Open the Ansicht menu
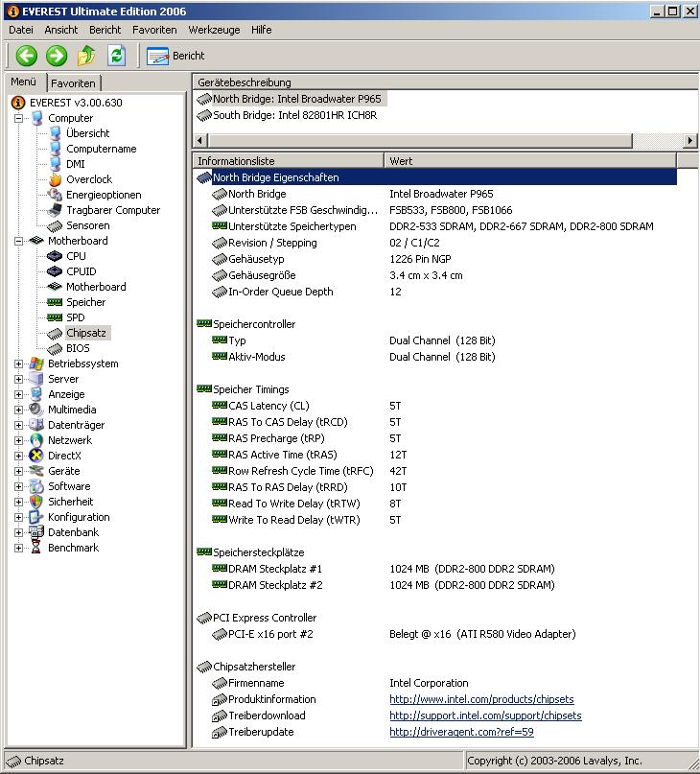700x774 pixels. pos(61,30)
